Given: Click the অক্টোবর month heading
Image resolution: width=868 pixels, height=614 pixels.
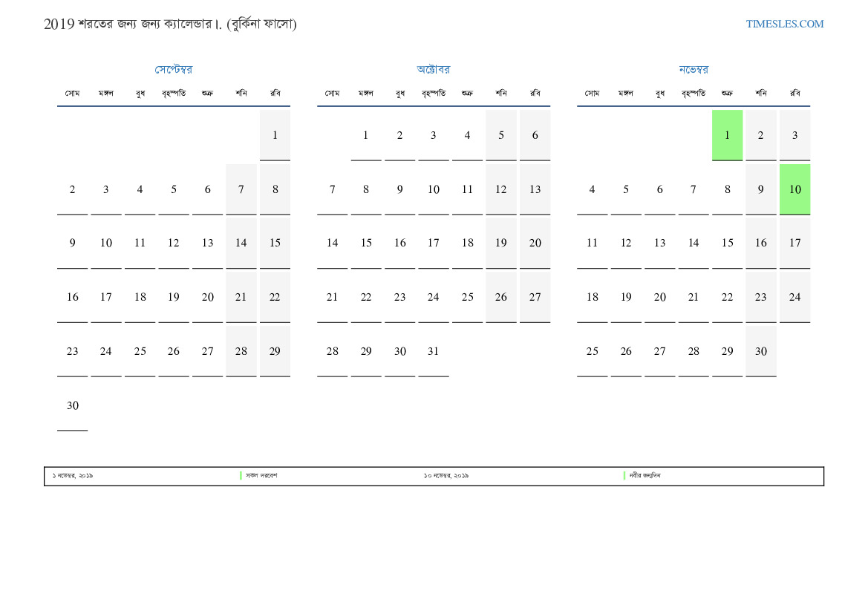Looking at the screenshot, I should click(x=433, y=70).
